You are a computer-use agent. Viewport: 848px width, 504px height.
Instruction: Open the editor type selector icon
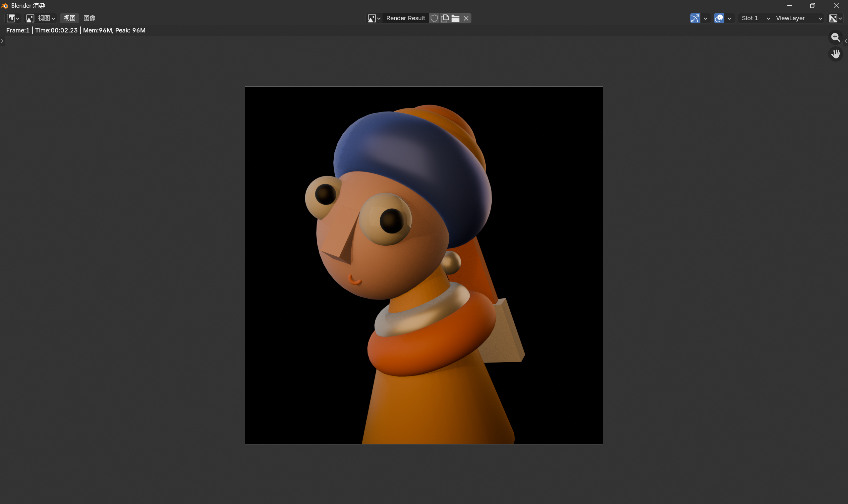tap(13, 18)
